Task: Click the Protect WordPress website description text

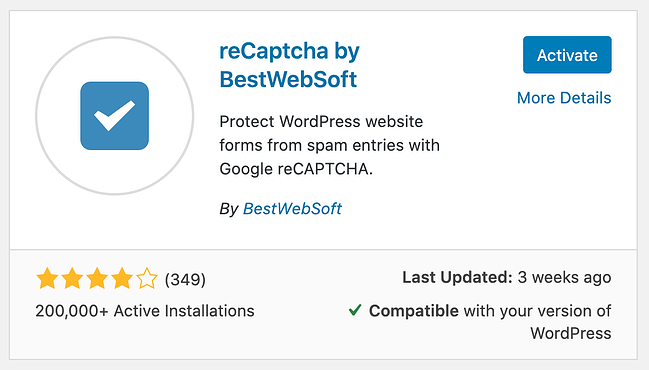Action: (329, 145)
